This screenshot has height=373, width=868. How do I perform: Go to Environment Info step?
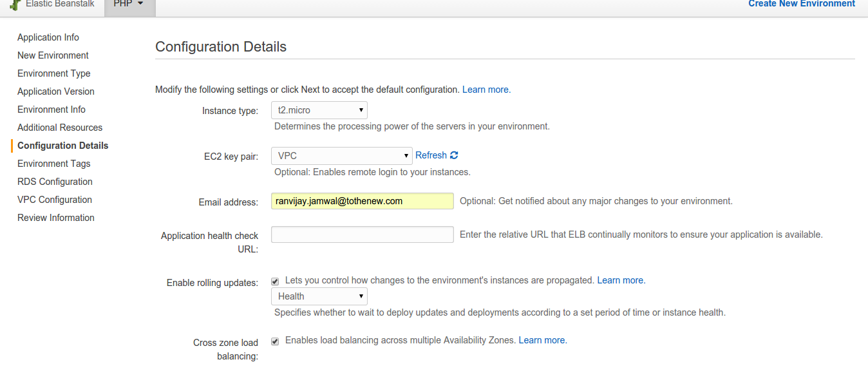[52, 110]
